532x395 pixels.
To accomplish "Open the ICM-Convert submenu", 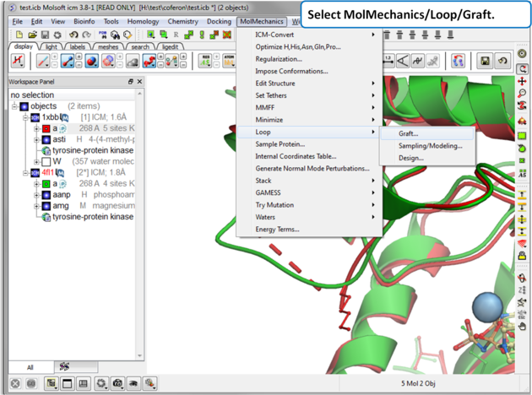I will pyautogui.click(x=274, y=35).
